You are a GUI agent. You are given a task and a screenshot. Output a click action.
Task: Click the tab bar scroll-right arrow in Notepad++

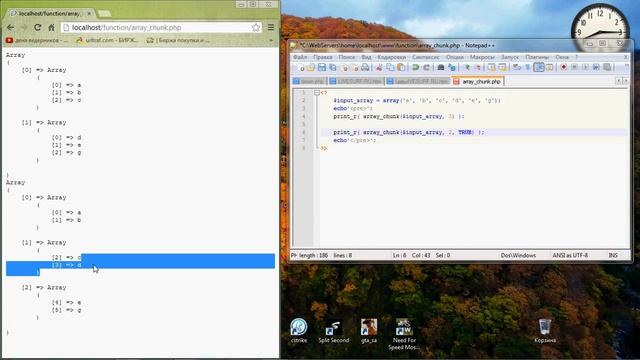(x=625, y=81)
